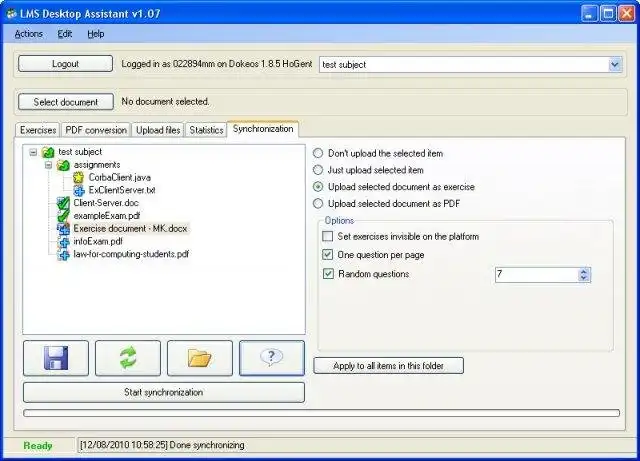Select CorbaClient.java in the tree

point(120,178)
